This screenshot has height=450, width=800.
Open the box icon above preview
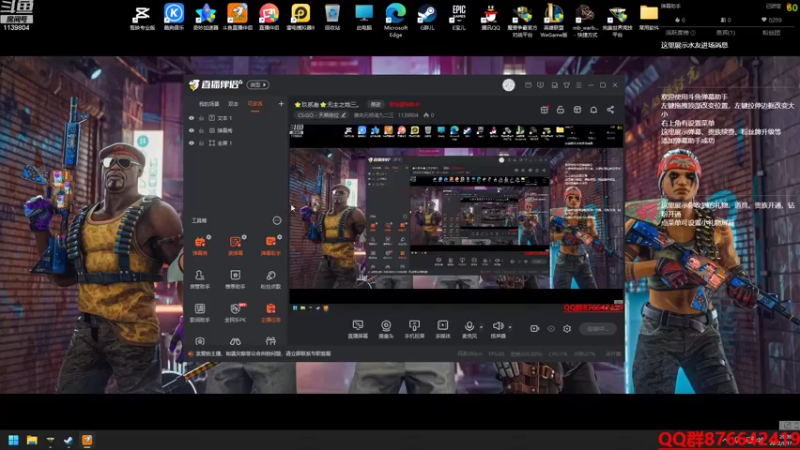(577, 110)
